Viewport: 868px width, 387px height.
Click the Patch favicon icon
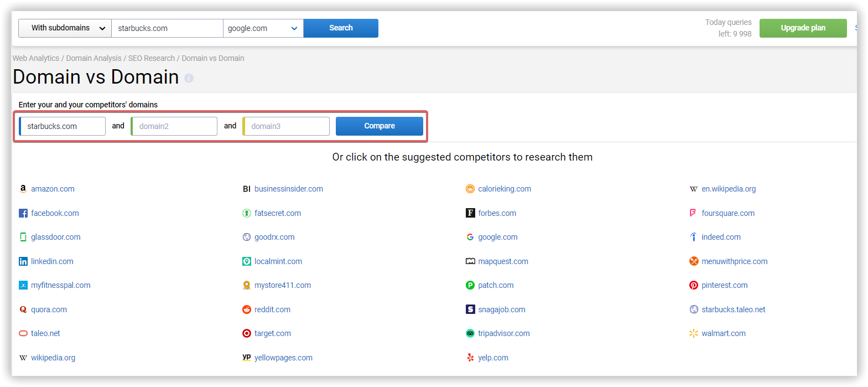click(470, 285)
